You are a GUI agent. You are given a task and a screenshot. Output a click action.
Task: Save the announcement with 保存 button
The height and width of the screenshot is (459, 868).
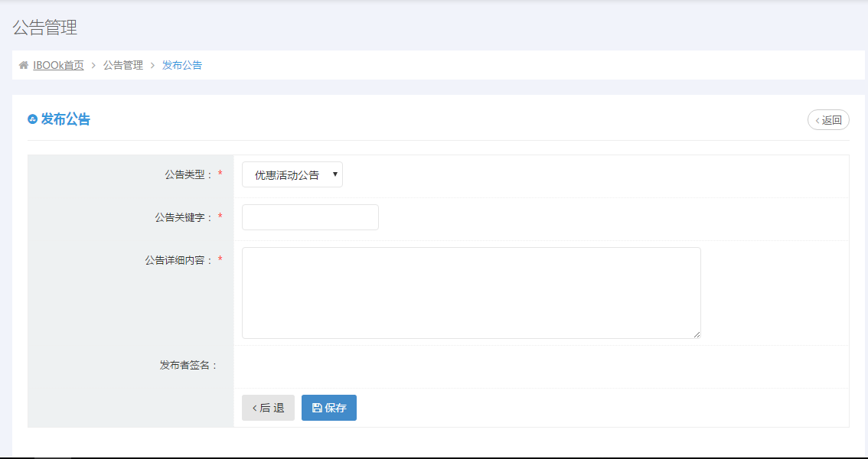click(329, 408)
